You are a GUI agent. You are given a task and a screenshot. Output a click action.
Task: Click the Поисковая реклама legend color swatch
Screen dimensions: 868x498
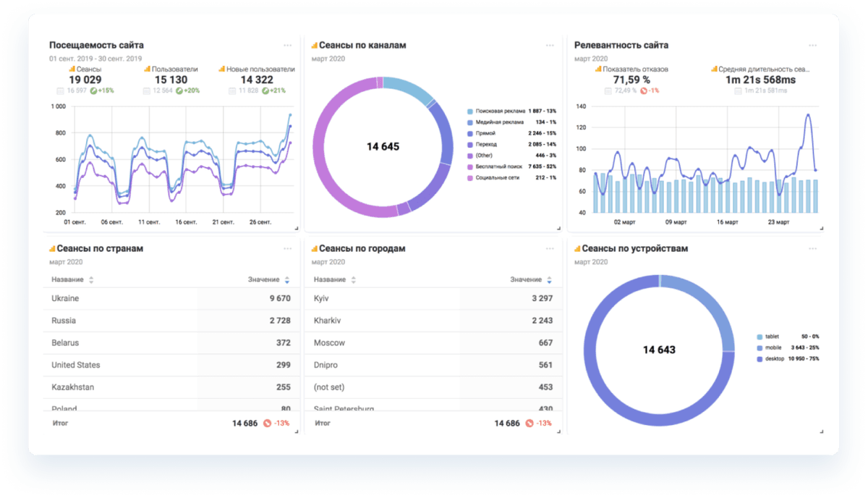pos(470,111)
